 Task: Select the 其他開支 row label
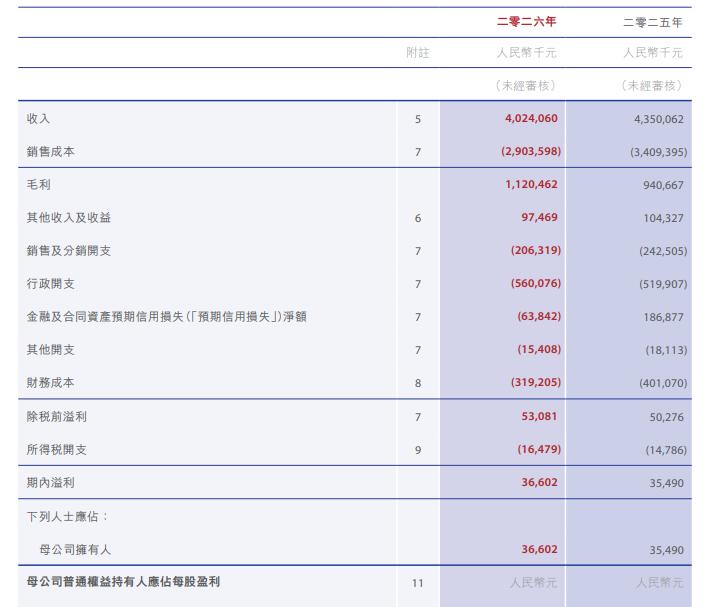[50, 350]
